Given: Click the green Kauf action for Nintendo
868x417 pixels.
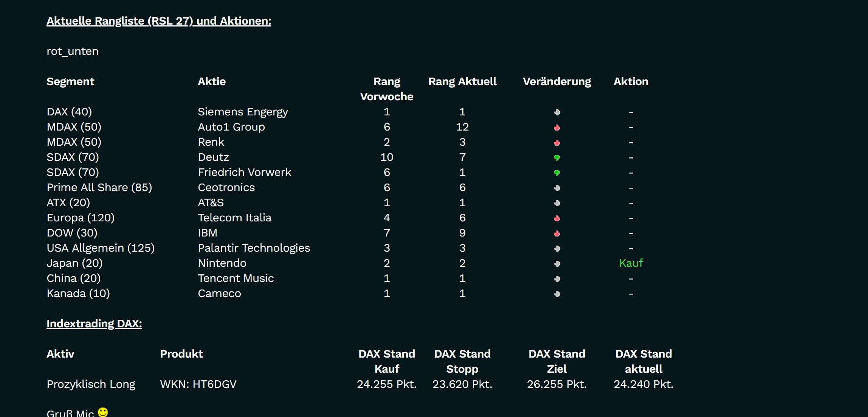Looking at the screenshot, I should [631, 263].
